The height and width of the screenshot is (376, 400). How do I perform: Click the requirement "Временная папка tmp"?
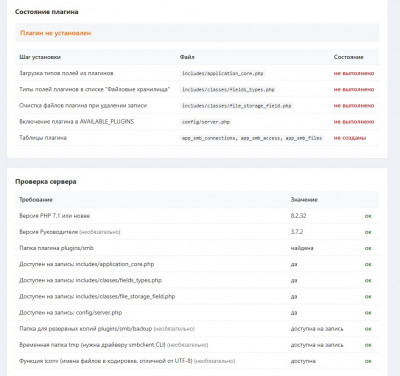point(92,345)
